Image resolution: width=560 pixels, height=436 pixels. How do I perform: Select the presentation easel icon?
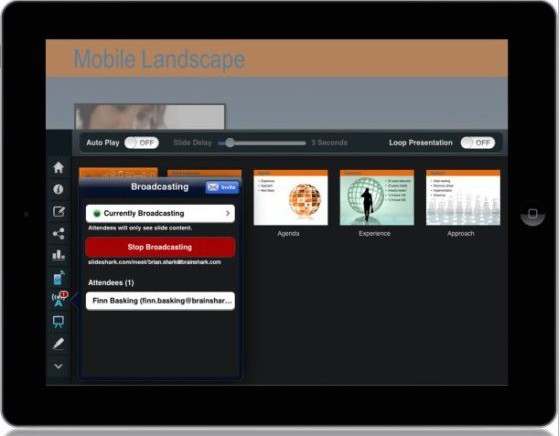pyautogui.click(x=58, y=322)
